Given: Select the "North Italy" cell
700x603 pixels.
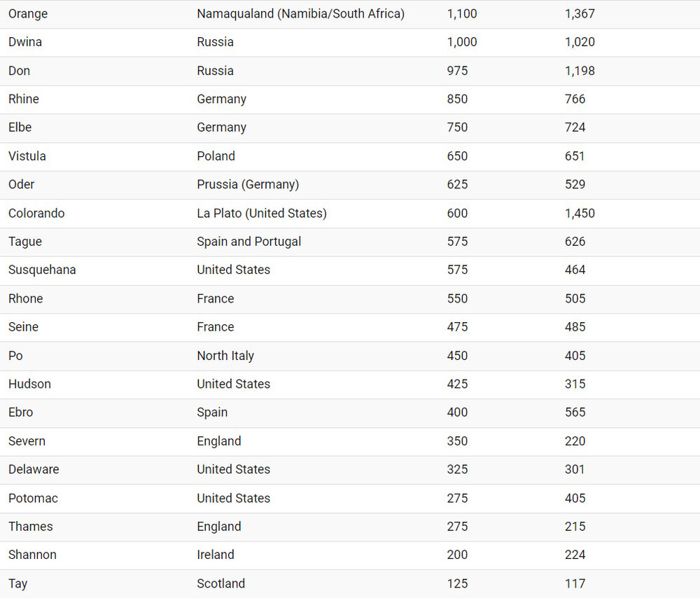Looking at the screenshot, I should [225, 356].
